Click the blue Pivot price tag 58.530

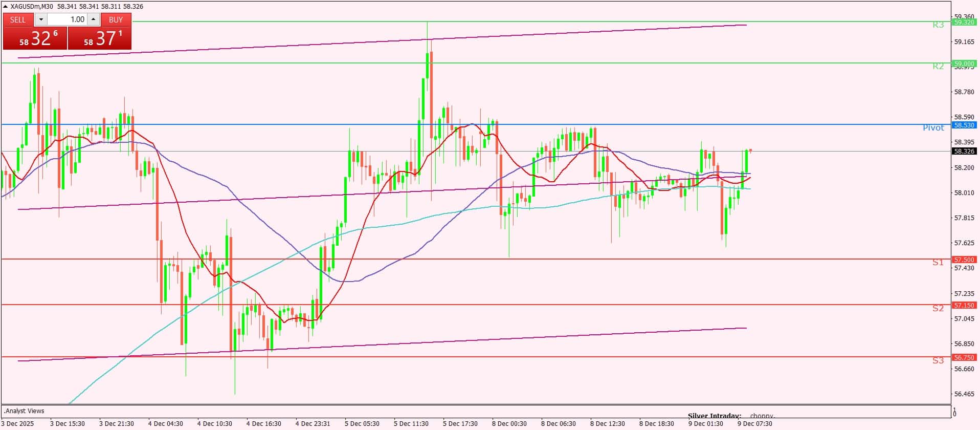pyautogui.click(x=964, y=125)
